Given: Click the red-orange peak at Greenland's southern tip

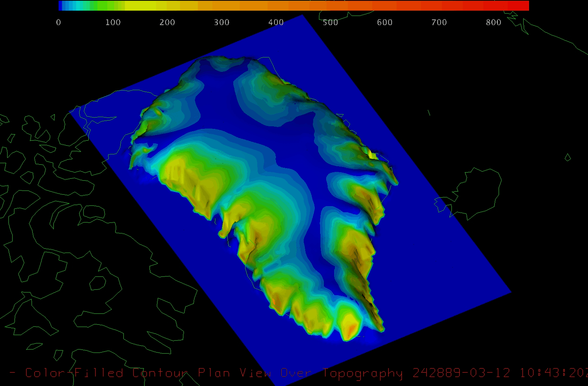Looking at the screenshot, I should click(351, 328).
